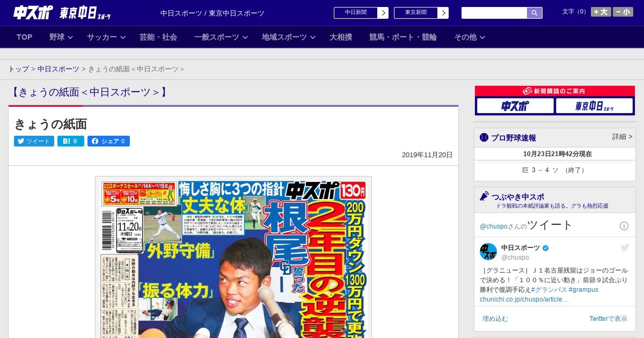Click the 中日スポーツ / 東京中日スポーツ header text
The height and width of the screenshot is (338, 644).
point(213,13)
